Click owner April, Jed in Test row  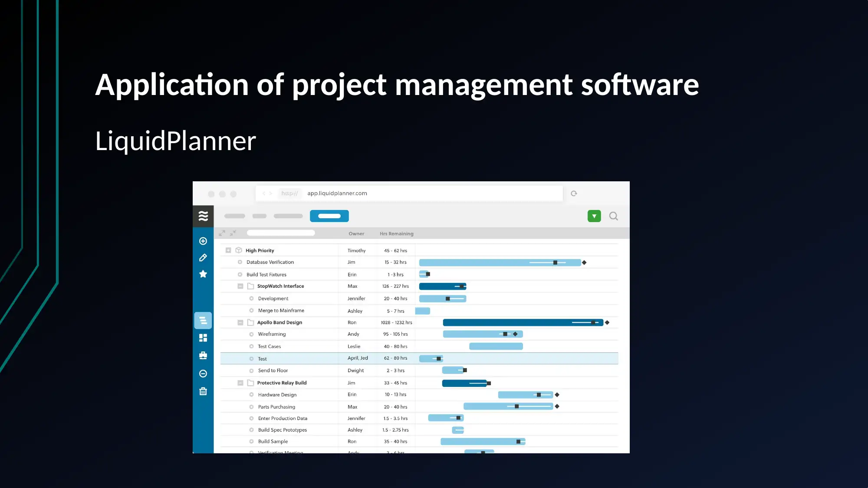point(358,358)
